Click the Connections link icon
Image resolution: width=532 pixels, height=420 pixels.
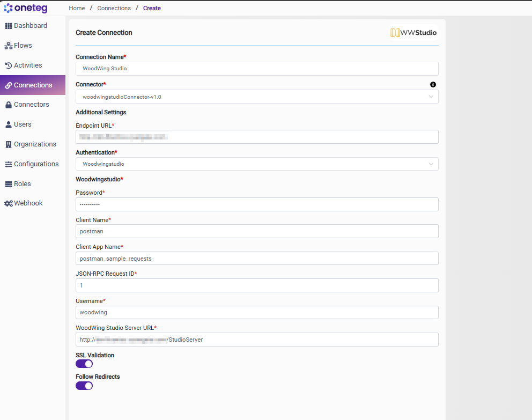pos(9,85)
